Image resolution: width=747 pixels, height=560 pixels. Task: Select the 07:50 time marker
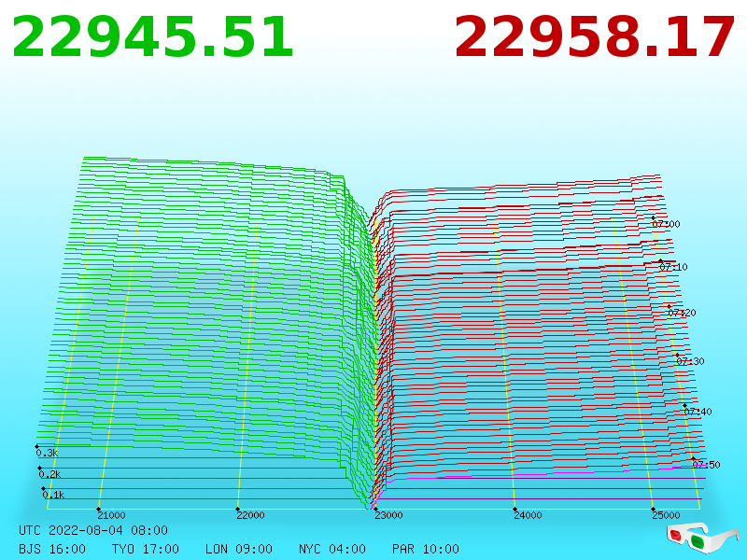tap(707, 465)
